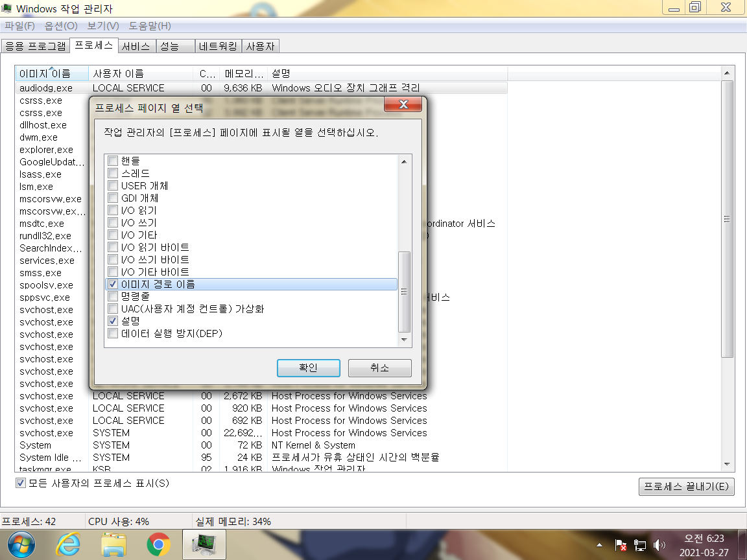
Task: Enable I/O 기타 바이트 column
Action: [113, 272]
